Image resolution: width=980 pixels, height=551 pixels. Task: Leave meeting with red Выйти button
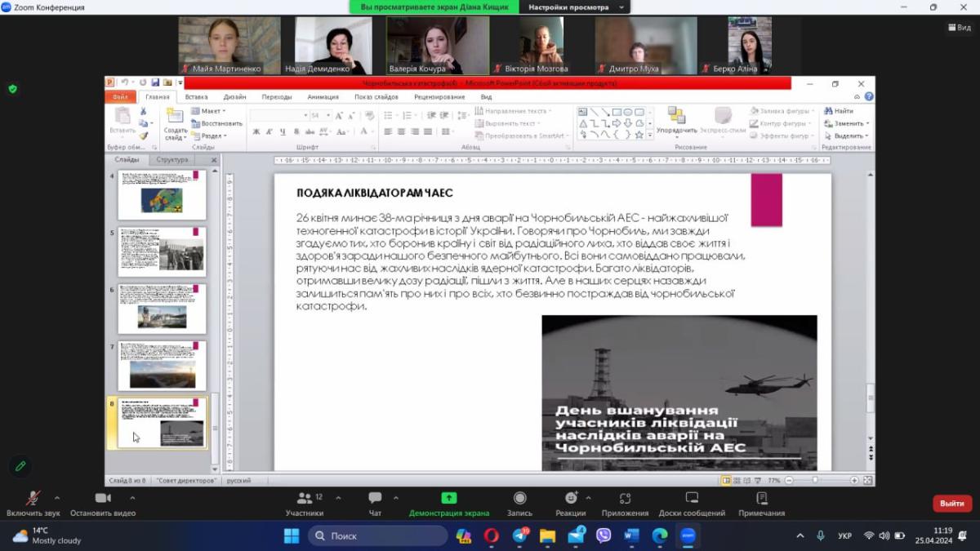pos(951,504)
